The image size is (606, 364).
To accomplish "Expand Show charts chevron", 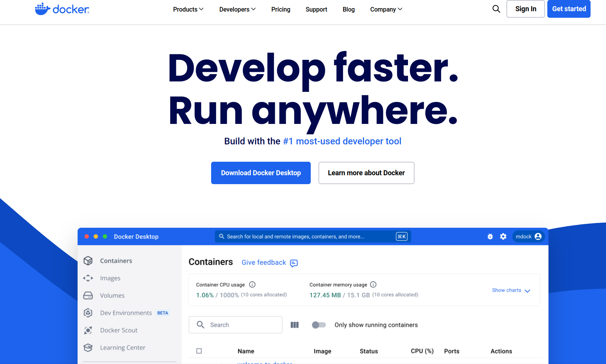I will (x=528, y=291).
